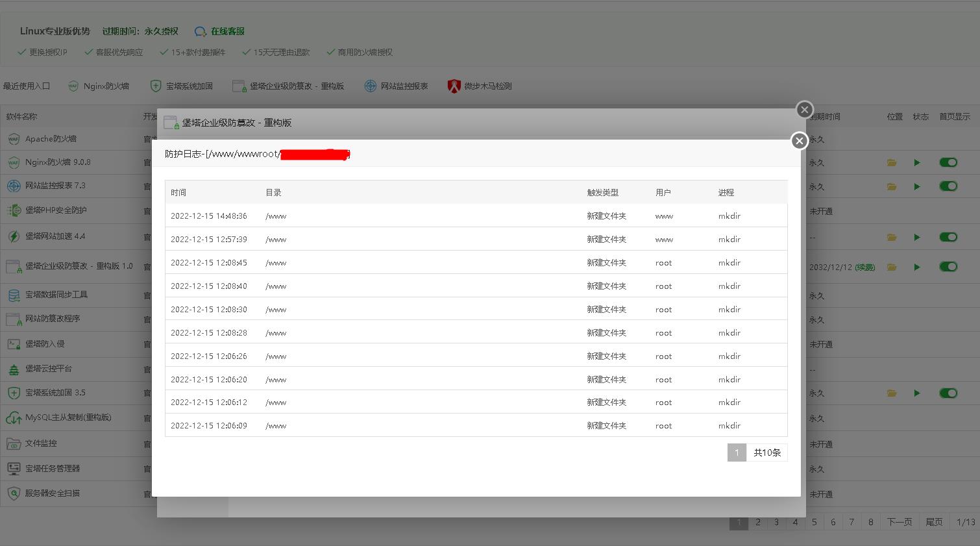Open folder location for 网站监控报表 row
The width and height of the screenshot is (980, 546).
[x=892, y=186]
